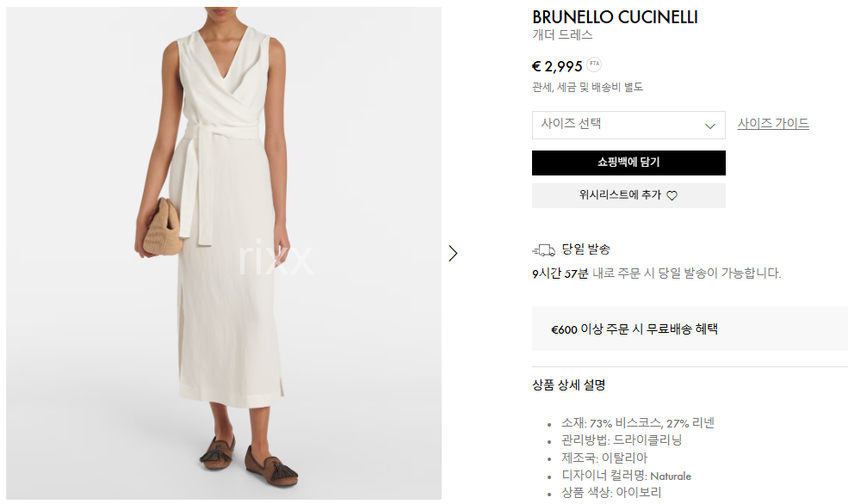Click the 개더 드레스 product title

pos(562,35)
